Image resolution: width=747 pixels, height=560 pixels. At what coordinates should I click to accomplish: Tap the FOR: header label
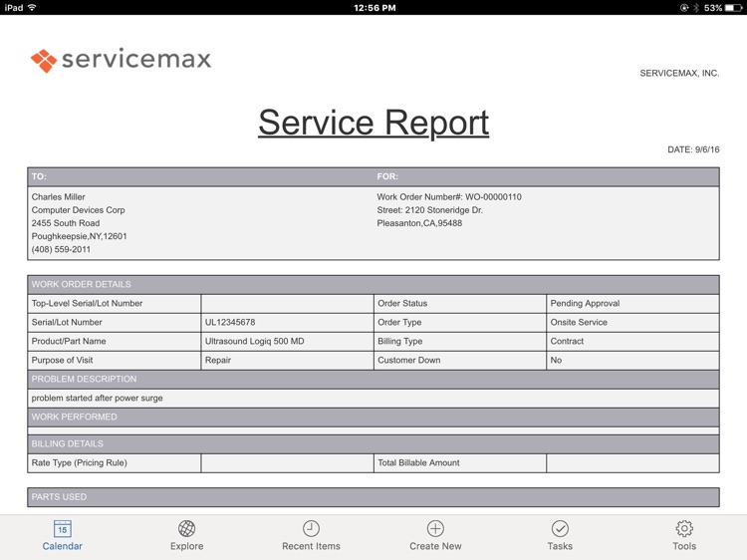[387, 176]
